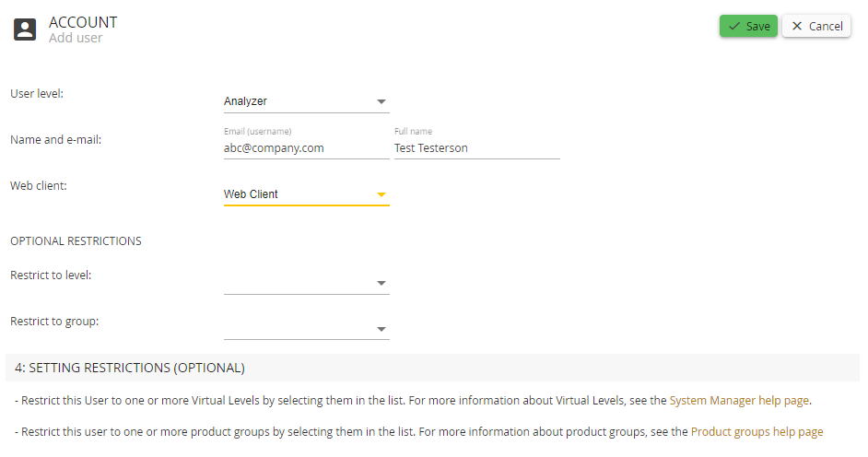Click the account profile avatar icon
This screenshot has width=868, height=457.
pyautogui.click(x=25, y=29)
